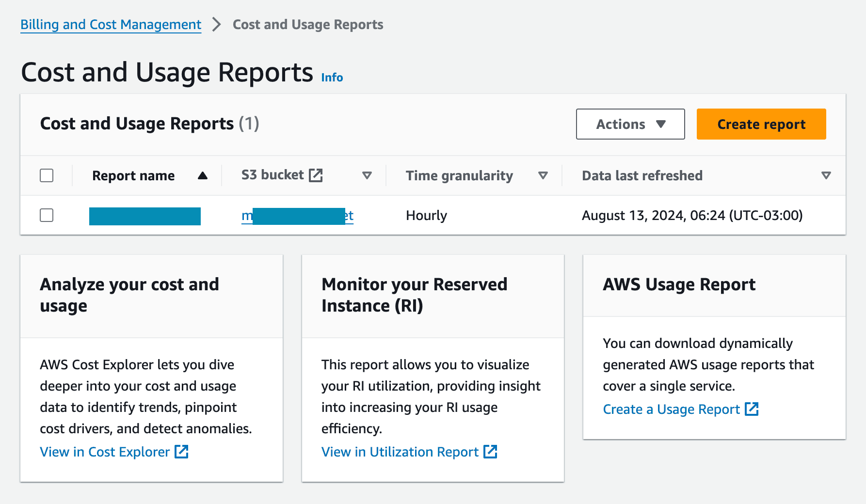Image resolution: width=866 pixels, height=504 pixels.
Task: Open the S3 bucket link in the report row
Action: pos(297,216)
